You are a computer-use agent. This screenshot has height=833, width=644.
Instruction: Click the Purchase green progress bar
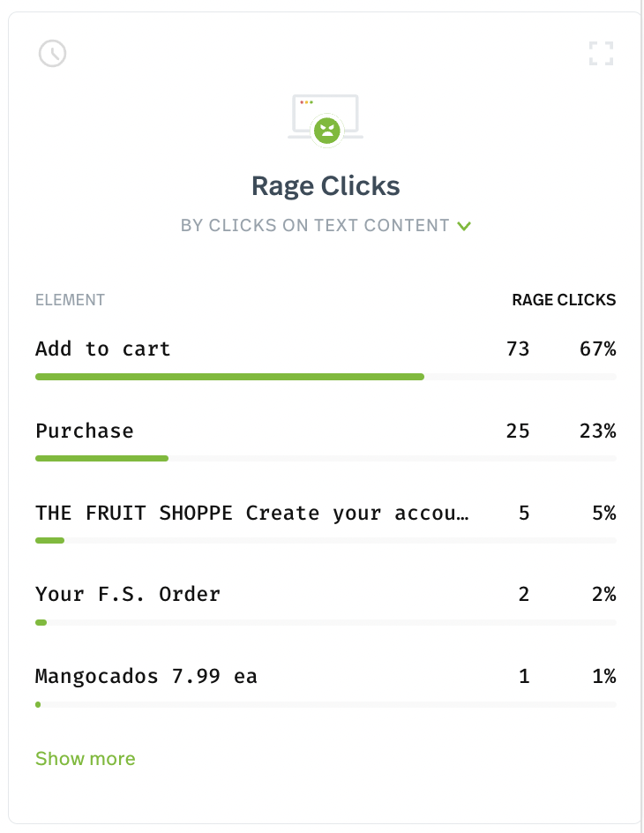click(102, 459)
